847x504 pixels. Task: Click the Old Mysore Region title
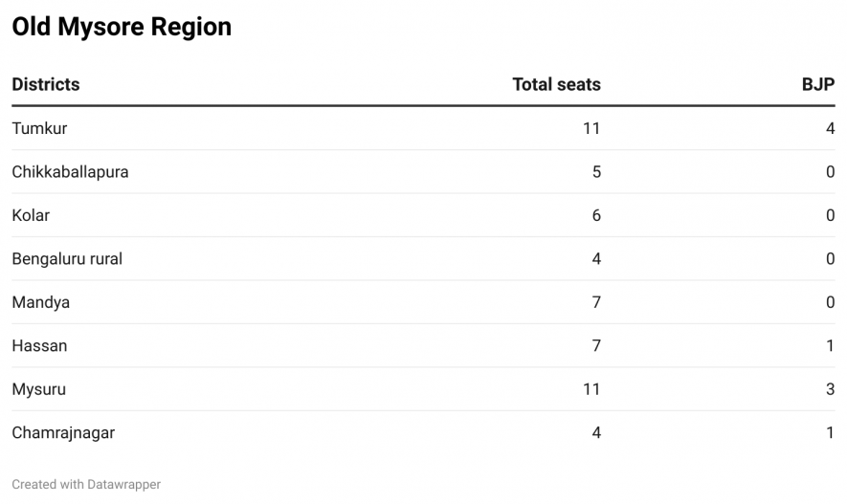point(122,27)
